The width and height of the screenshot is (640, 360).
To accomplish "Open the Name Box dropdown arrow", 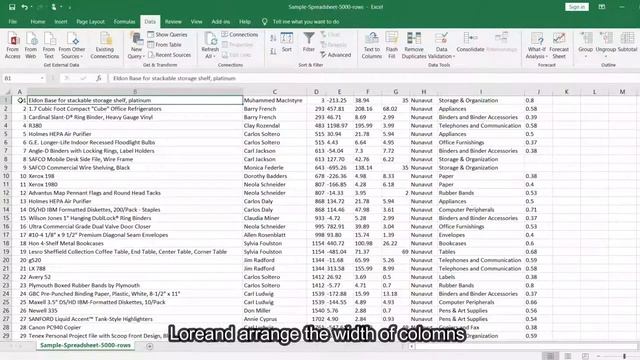I will [42, 78].
